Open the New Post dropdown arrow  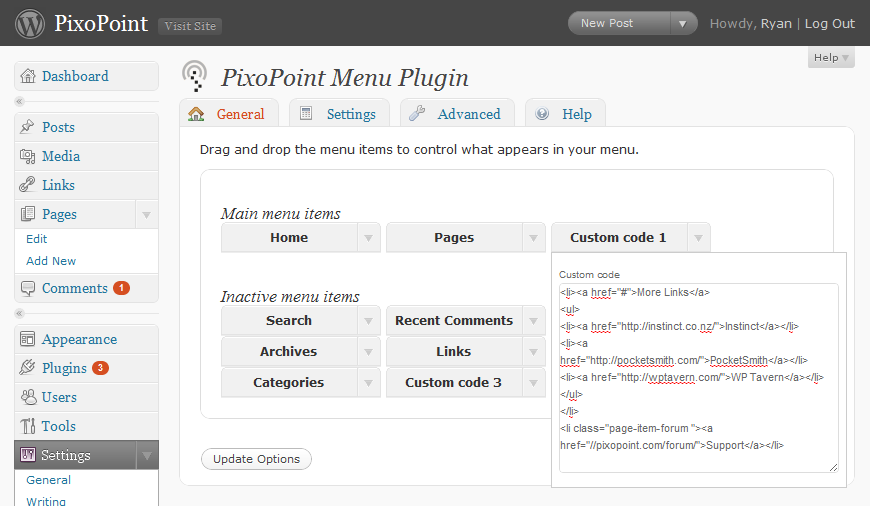pos(683,23)
